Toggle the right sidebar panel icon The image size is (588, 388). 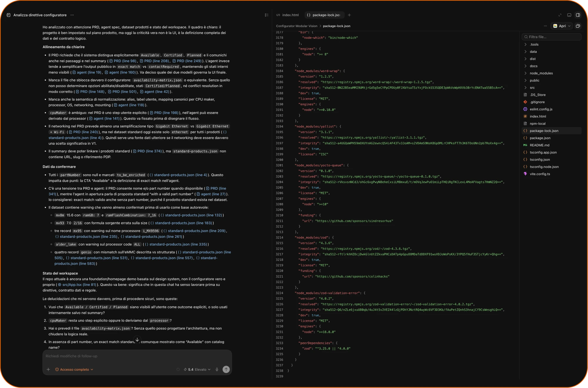pyautogui.click(x=578, y=15)
